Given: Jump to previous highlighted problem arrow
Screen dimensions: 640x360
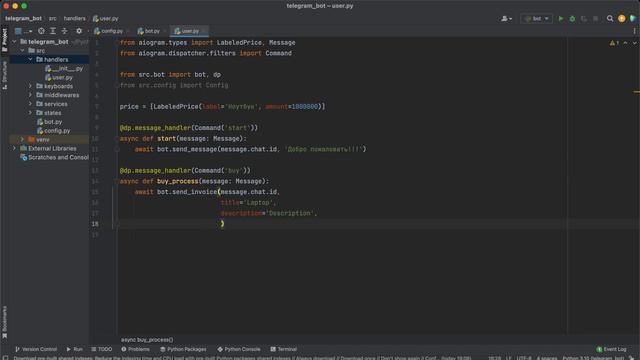Looking at the screenshot, I should coord(625,43).
